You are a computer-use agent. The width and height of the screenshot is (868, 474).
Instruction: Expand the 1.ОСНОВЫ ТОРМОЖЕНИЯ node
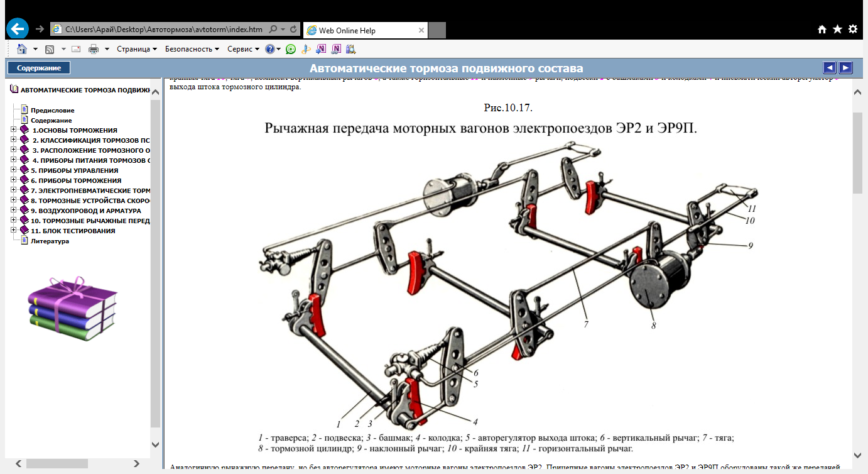(x=14, y=130)
